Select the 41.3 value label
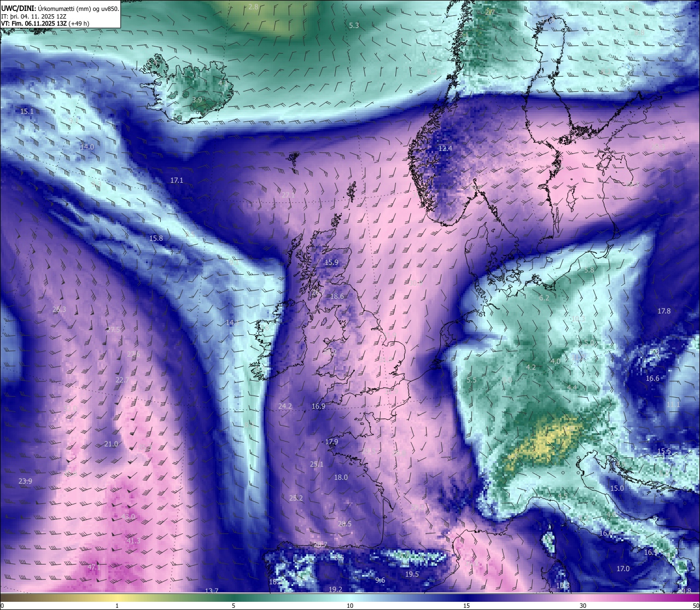The image size is (700, 610). pyautogui.click(x=133, y=541)
